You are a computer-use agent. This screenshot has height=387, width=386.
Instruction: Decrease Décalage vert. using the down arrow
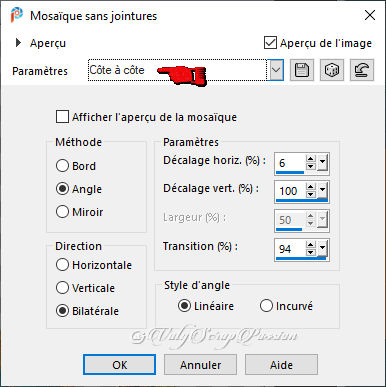[311, 194]
